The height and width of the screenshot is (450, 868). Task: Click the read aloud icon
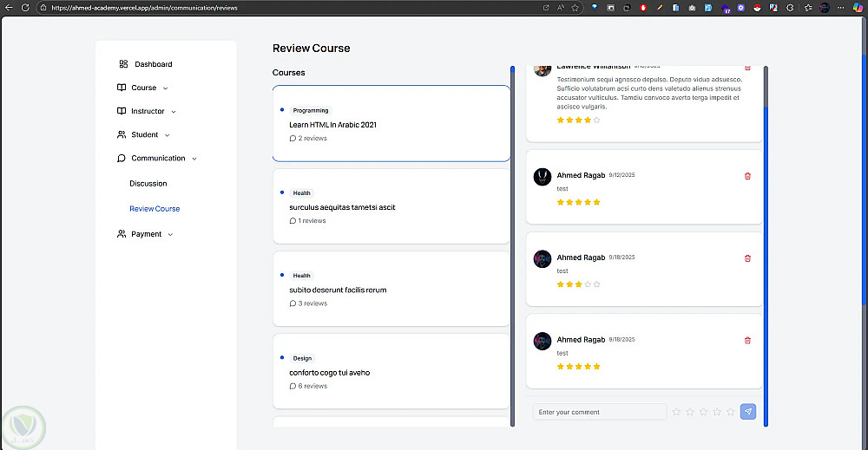560,8
